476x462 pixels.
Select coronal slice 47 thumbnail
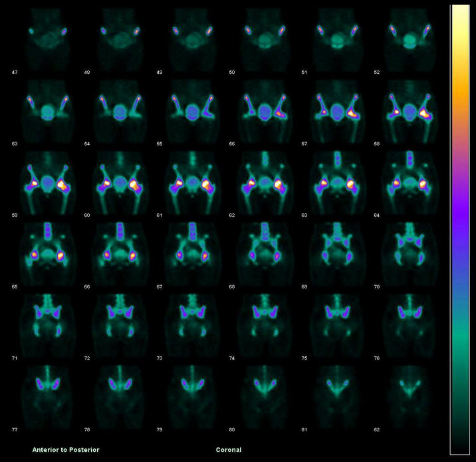(x=47, y=40)
